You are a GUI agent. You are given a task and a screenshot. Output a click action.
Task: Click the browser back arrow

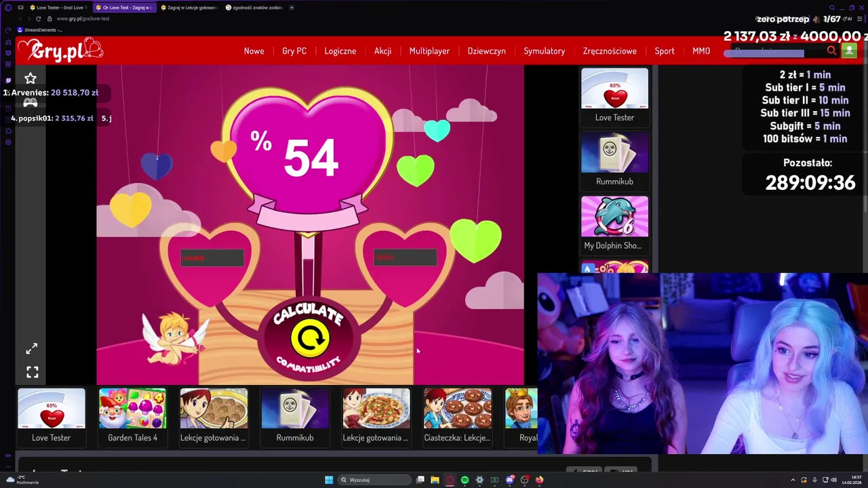[x=19, y=19]
